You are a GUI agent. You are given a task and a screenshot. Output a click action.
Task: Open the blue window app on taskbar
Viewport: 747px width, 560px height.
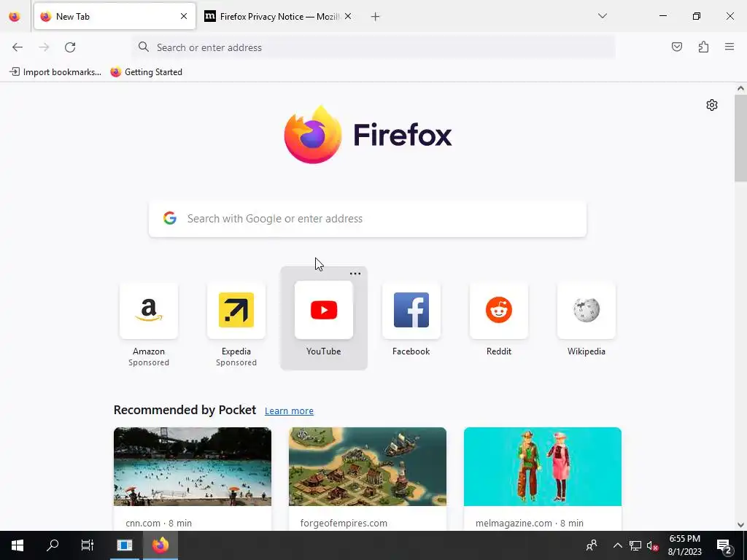(124, 545)
